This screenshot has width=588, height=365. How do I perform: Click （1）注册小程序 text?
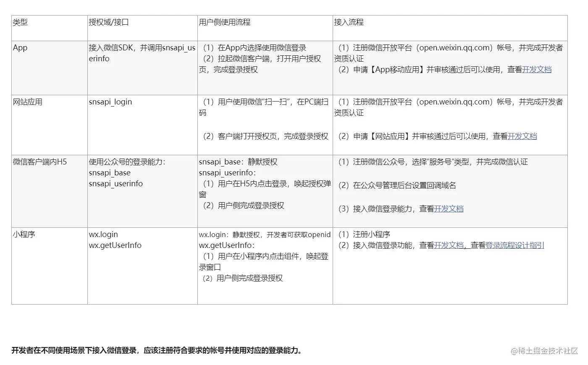[x=364, y=235]
